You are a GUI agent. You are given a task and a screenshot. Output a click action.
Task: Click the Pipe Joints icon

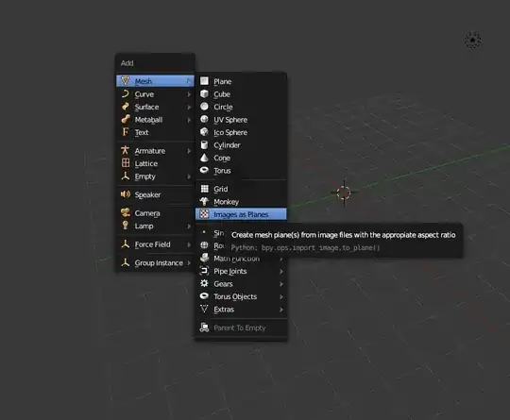[204, 271]
